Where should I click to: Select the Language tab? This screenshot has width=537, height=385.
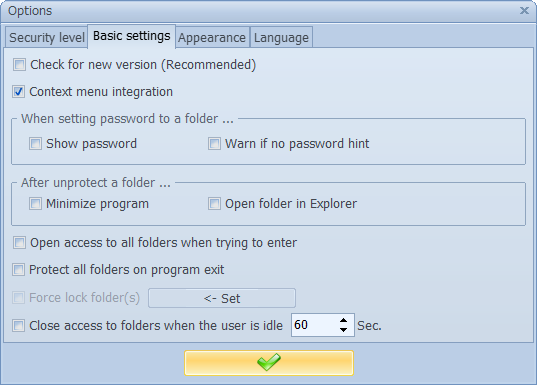tap(281, 37)
